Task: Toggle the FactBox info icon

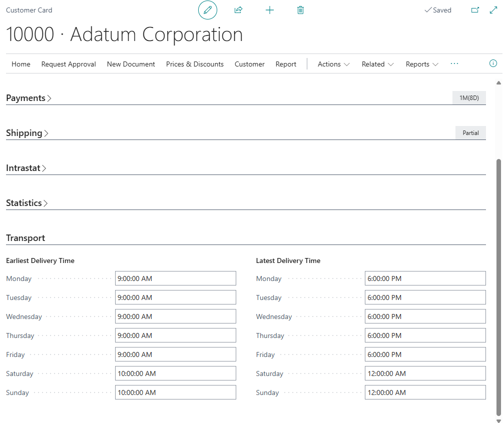Action: click(x=493, y=63)
